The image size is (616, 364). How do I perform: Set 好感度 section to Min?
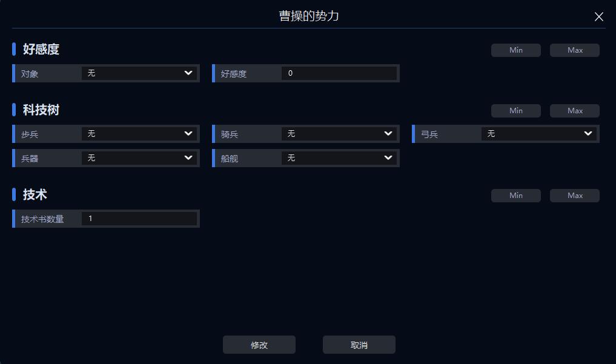(x=515, y=50)
